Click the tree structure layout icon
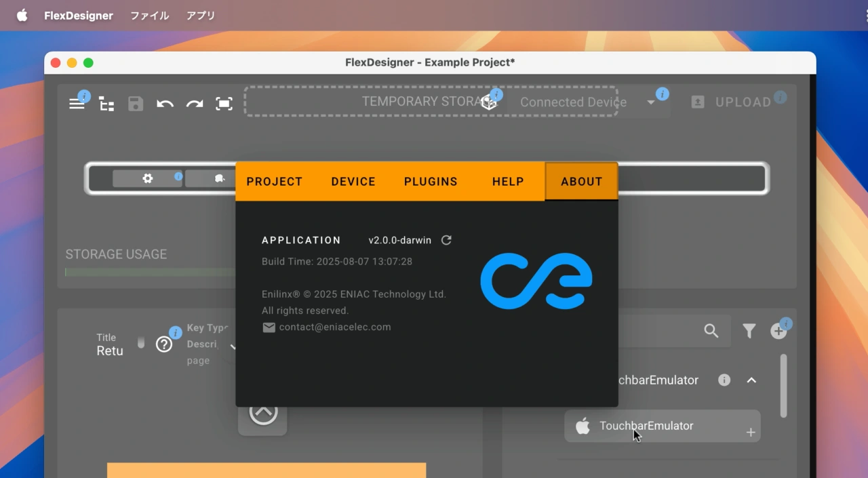868x478 pixels. click(106, 104)
